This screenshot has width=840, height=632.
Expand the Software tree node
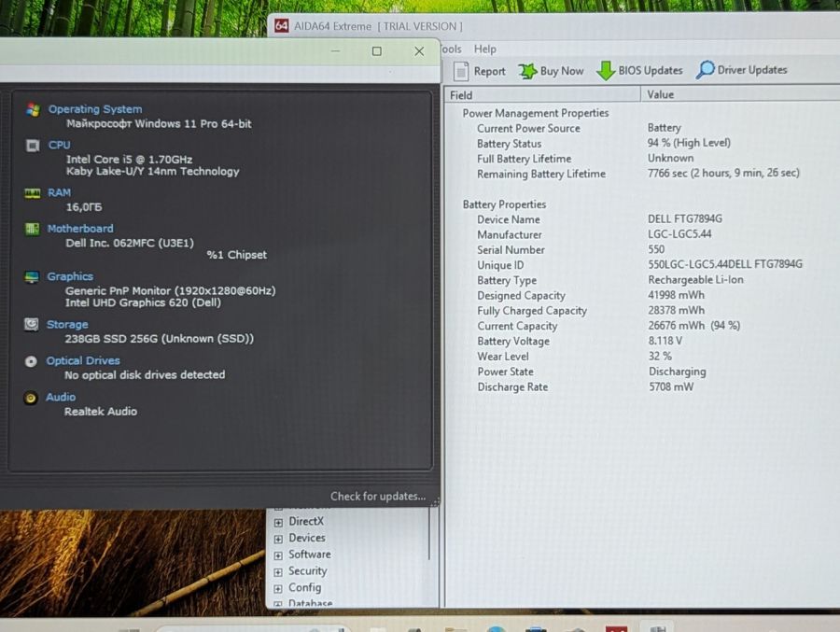point(278,555)
